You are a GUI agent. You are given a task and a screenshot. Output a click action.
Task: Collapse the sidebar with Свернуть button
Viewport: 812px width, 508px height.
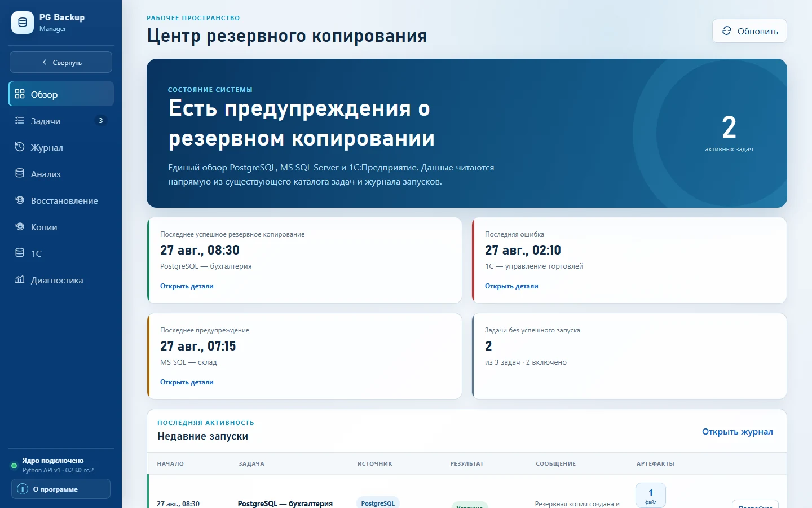(61, 62)
